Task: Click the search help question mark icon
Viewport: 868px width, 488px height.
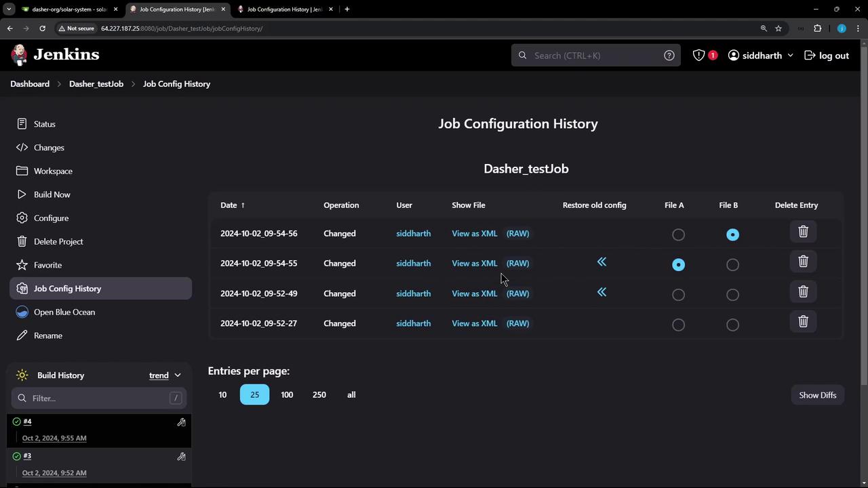Action: pyautogui.click(x=669, y=56)
